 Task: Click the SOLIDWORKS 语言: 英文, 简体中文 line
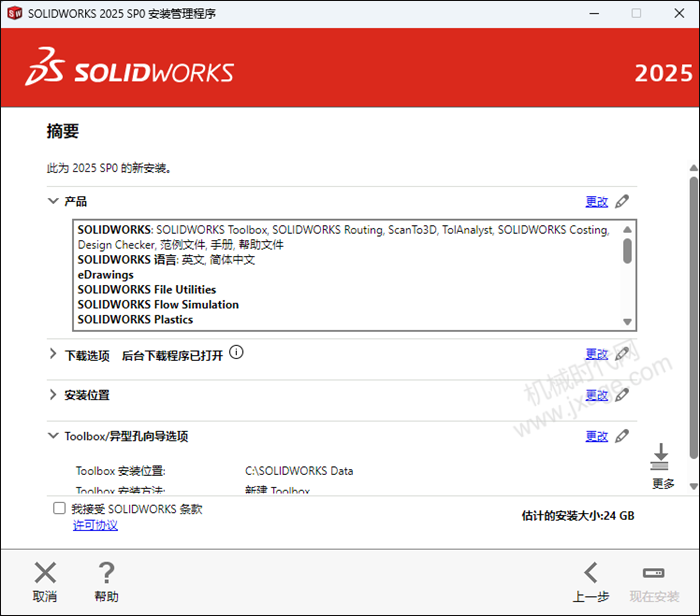click(167, 260)
